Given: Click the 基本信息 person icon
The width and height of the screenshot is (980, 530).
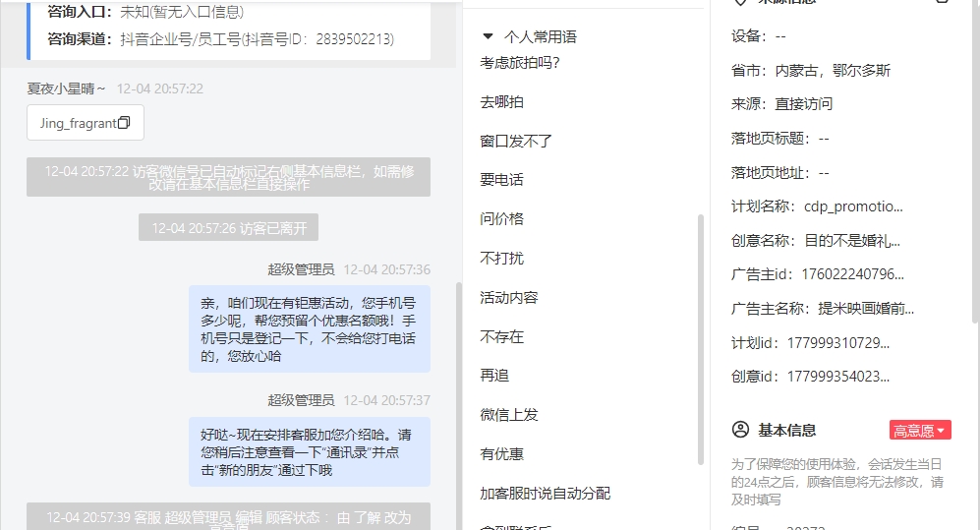Looking at the screenshot, I should (740, 430).
